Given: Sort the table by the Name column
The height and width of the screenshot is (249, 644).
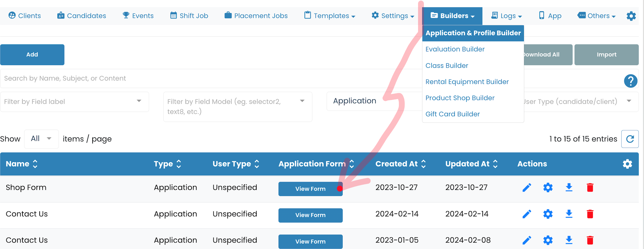Looking at the screenshot, I should click(35, 164).
